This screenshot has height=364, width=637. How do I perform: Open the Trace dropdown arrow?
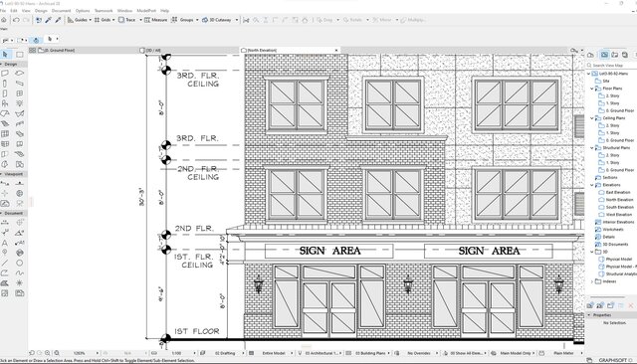(x=140, y=20)
